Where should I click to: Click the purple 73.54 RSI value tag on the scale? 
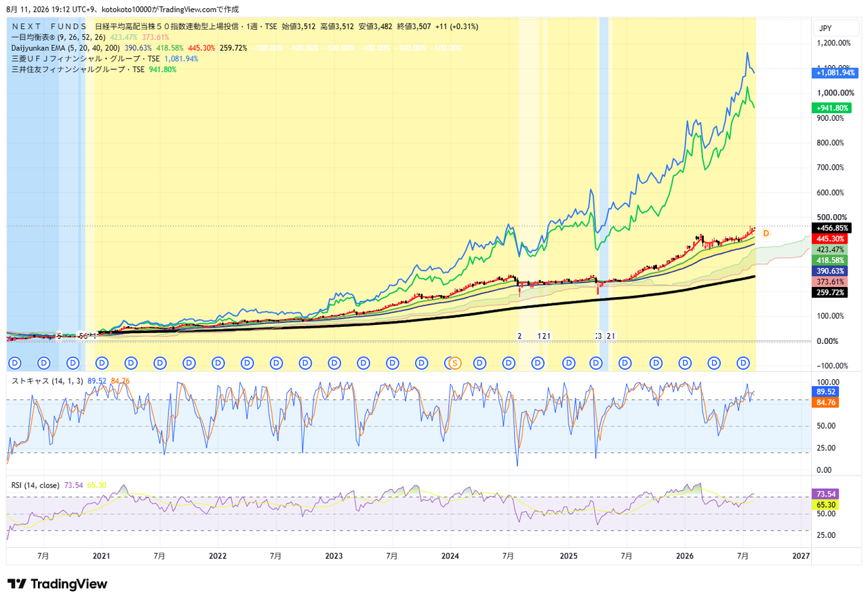(826, 494)
